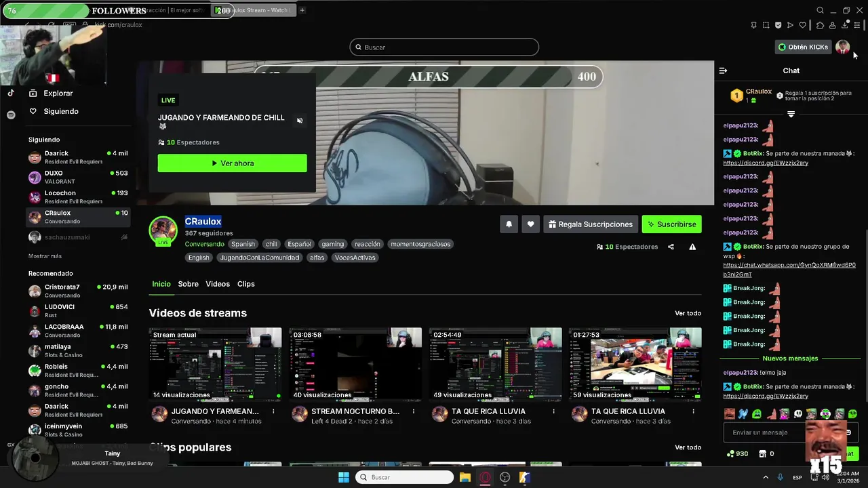
Task: Click browser extensions puzzle icon
Action: point(820,25)
